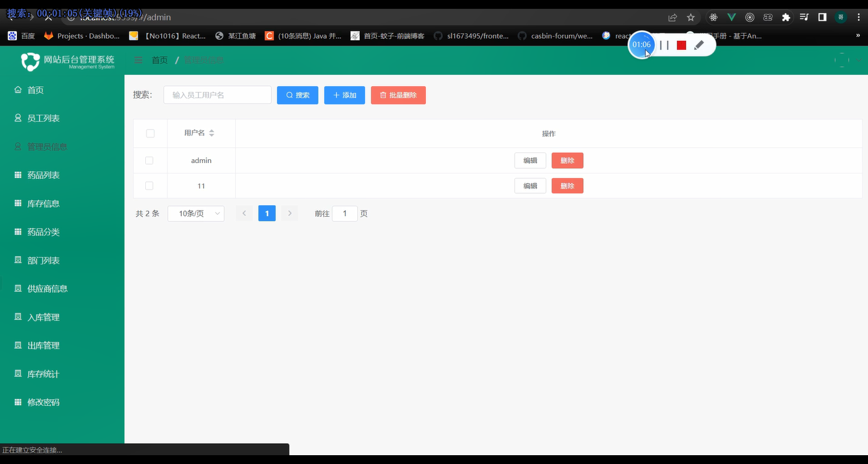
Task: Select 员工列表 in the sidebar
Action: click(44, 118)
